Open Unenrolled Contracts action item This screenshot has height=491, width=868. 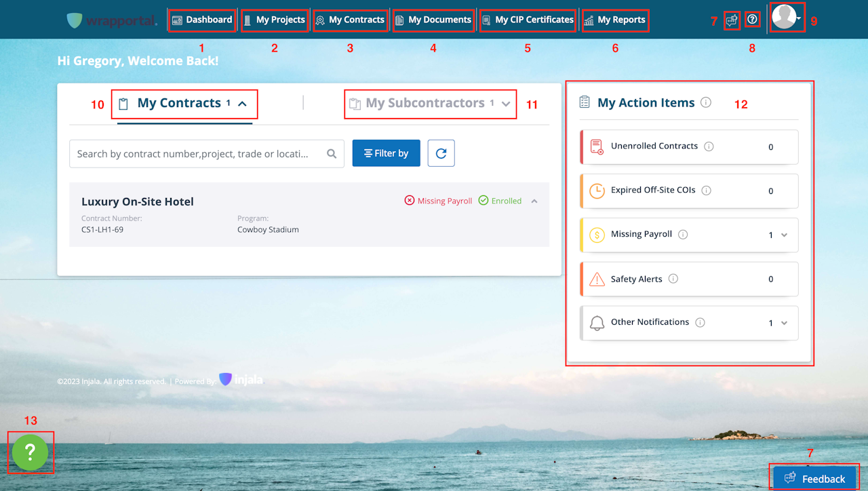(x=689, y=146)
